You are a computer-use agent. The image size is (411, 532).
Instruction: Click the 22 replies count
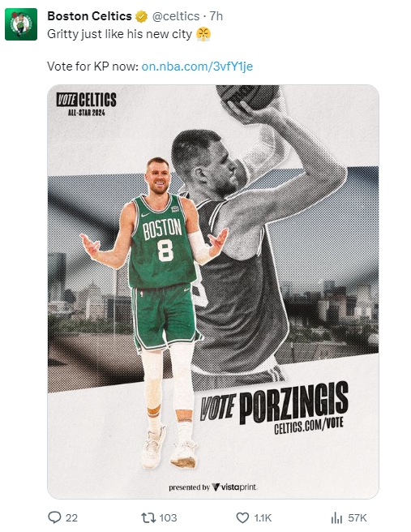pos(71,517)
